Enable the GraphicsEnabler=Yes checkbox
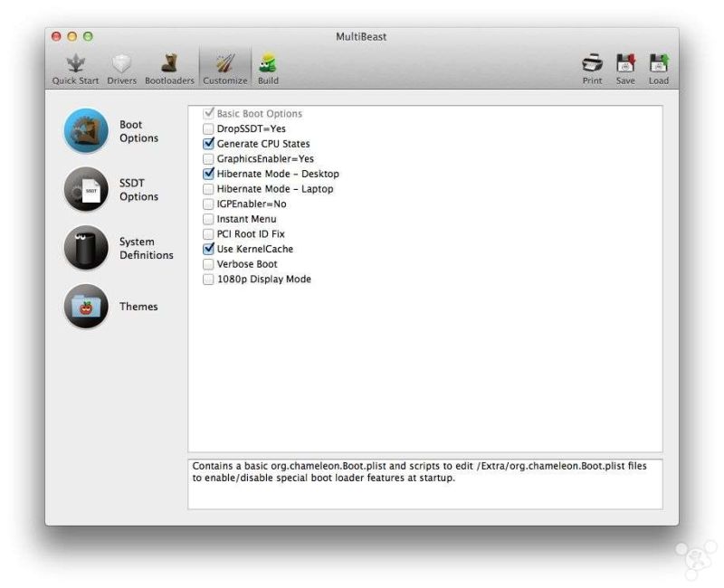Viewport: 724px width, 588px height. (209, 159)
